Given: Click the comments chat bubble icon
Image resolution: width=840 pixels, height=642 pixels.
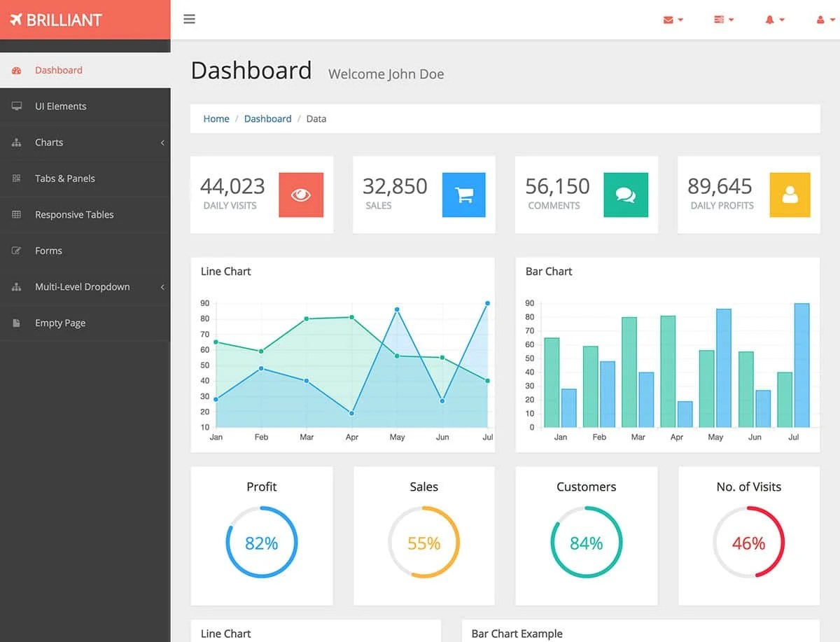Looking at the screenshot, I should click(626, 195).
